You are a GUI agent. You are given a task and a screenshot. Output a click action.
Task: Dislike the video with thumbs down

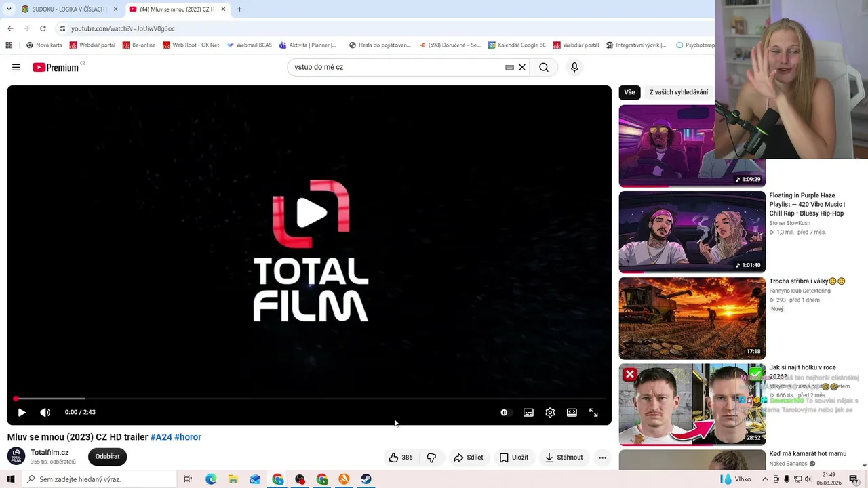click(x=431, y=457)
